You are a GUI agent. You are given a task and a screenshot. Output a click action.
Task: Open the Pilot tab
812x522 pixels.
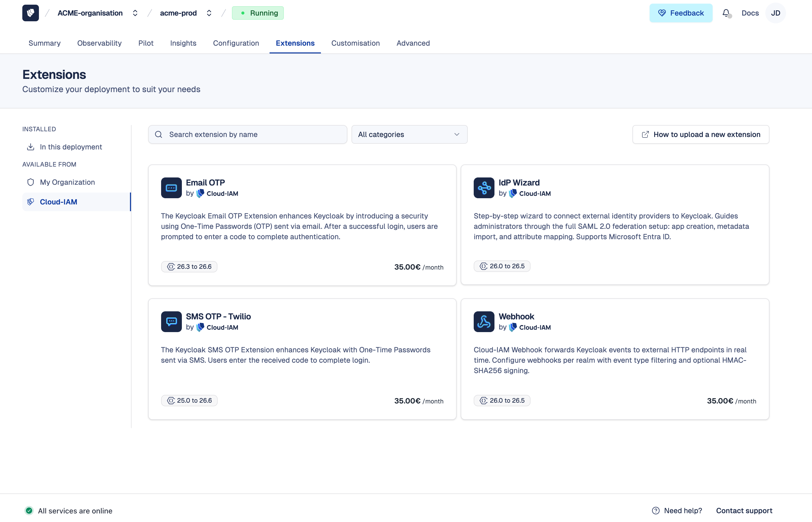pyautogui.click(x=146, y=43)
